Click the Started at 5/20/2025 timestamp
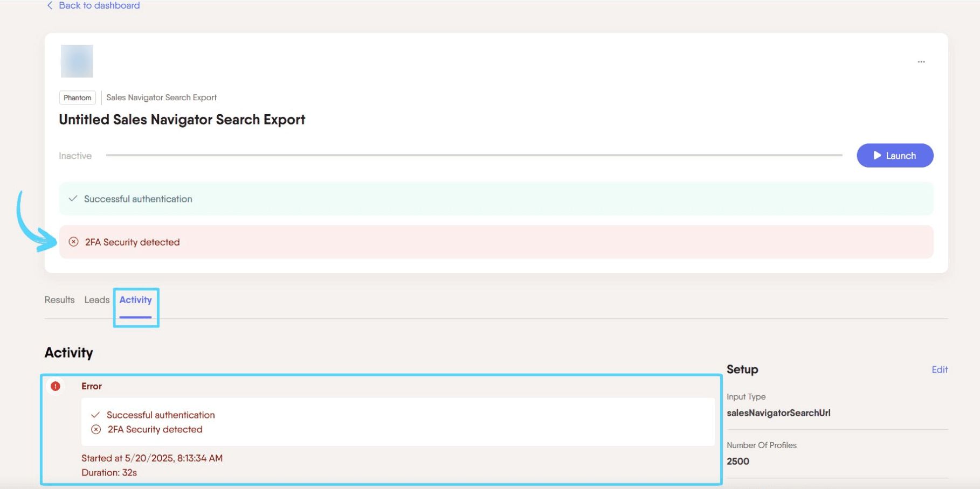Viewport: 980px width, 489px height. pyautogui.click(x=152, y=458)
